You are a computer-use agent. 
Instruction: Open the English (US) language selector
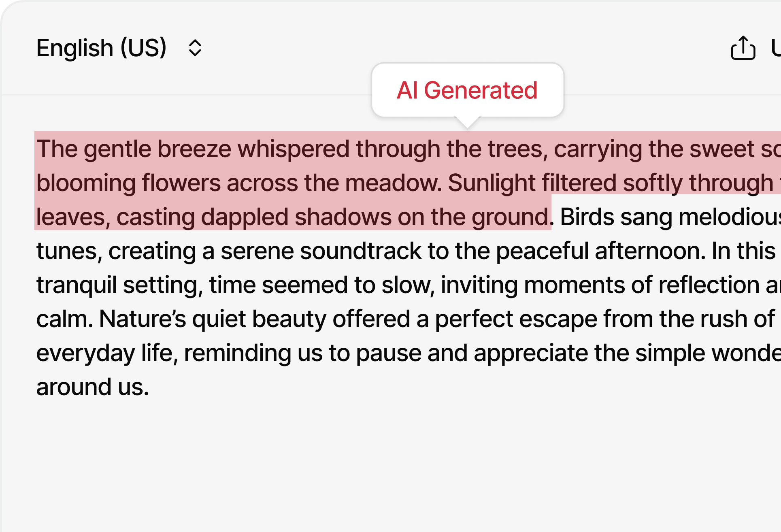[x=101, y=48]
